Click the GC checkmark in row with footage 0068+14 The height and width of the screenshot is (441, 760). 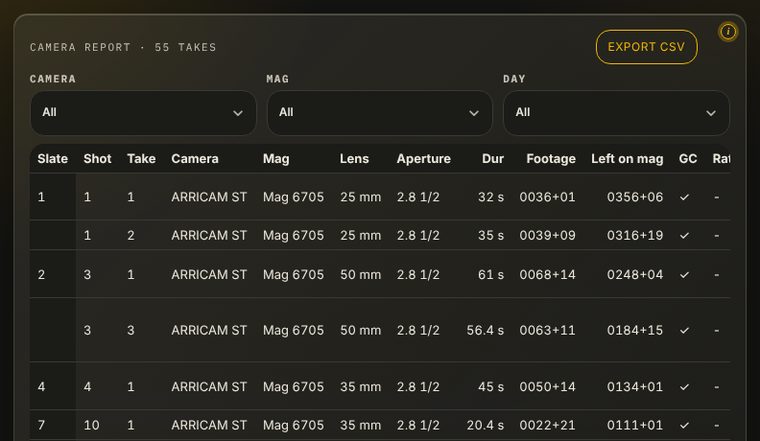(684, 275)
